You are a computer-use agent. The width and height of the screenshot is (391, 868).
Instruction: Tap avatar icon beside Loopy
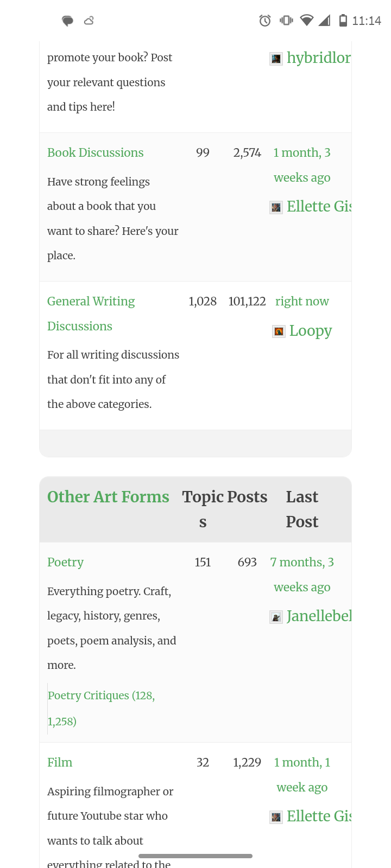[x=279, y=331]
